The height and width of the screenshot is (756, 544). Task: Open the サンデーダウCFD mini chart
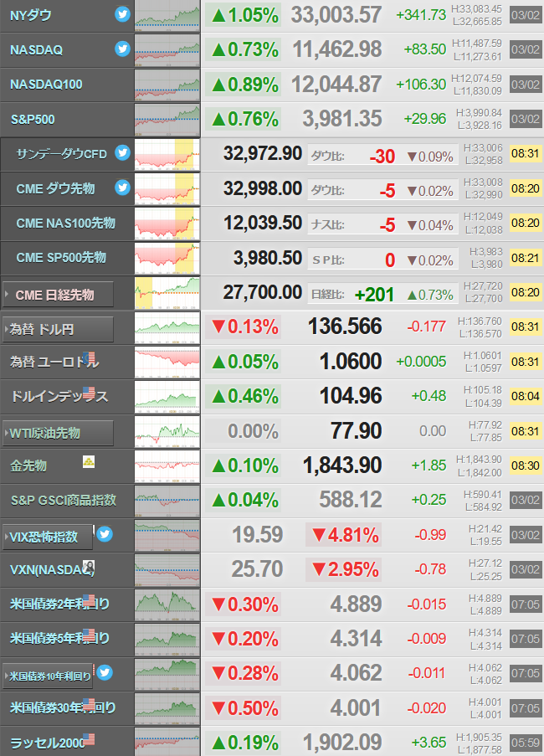tap(167, 154)
